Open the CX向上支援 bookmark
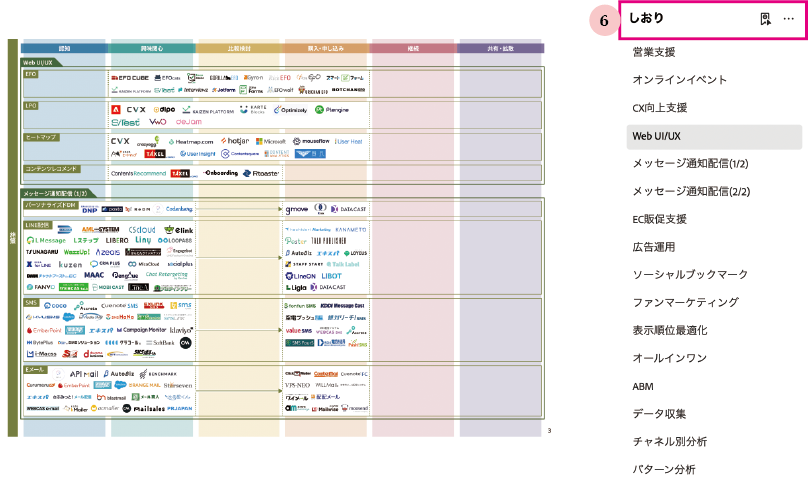 pos(659,108)
